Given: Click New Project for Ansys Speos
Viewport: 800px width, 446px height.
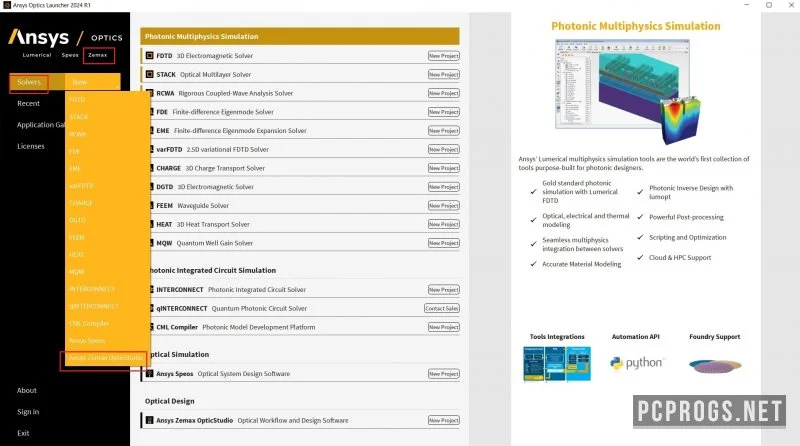Looking at the screenshot, I should (x=443, y=374).
